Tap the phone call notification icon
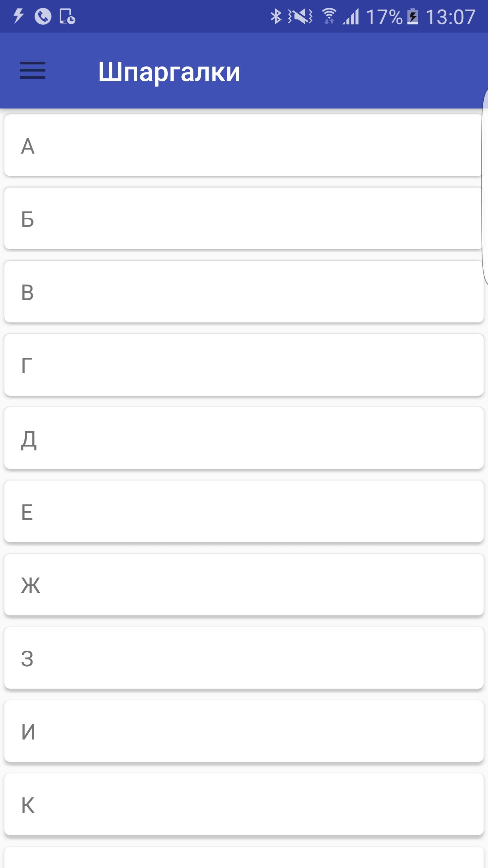Image resolution: width=488 pixels, height=868 pixels. pyautogui.click(x=43, y=16)
